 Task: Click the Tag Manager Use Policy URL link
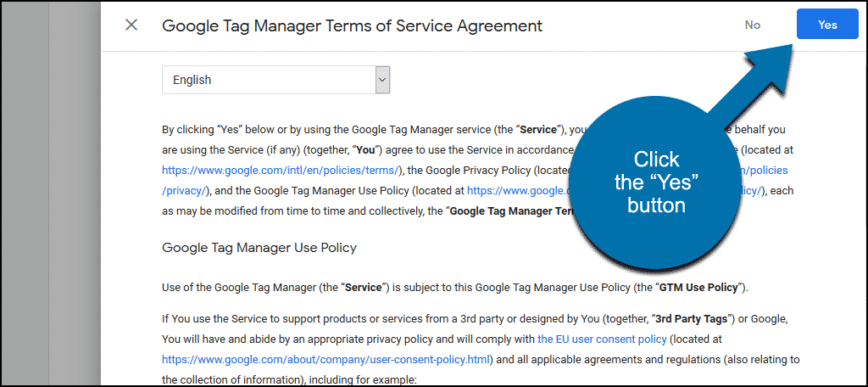click(518, 191)
